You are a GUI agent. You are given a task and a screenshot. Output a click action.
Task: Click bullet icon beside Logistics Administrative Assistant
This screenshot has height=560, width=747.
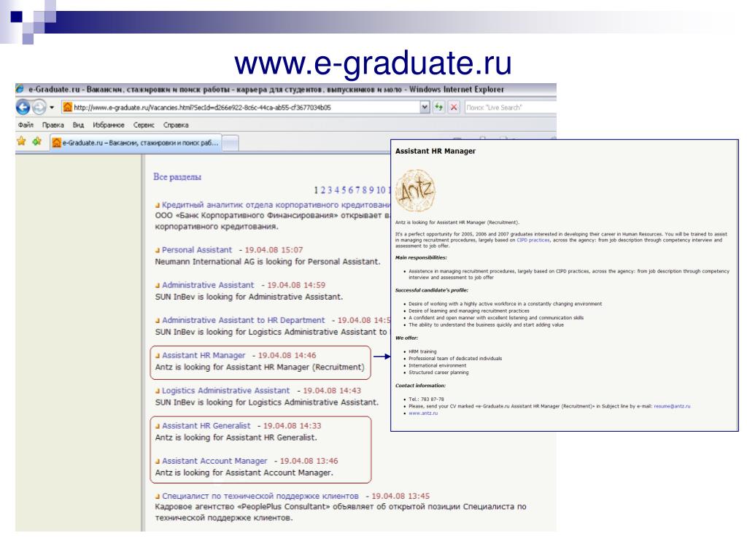tap(158, 392)
